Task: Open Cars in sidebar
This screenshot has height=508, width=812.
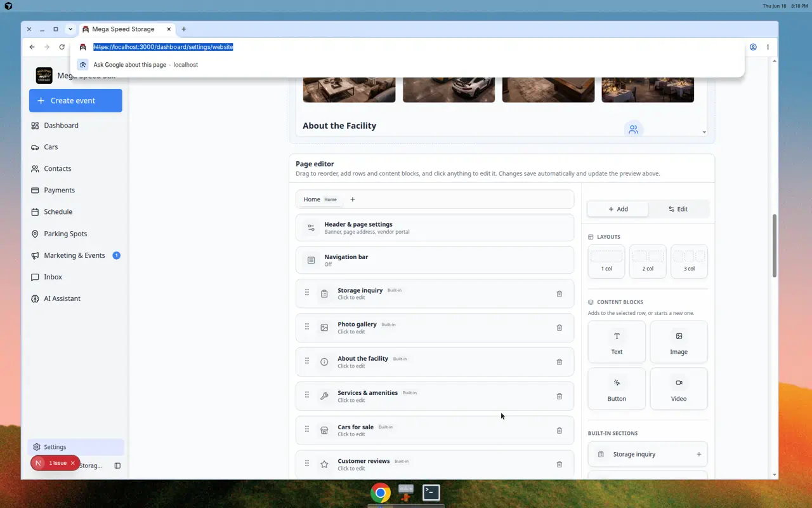Action: point(75,147)
